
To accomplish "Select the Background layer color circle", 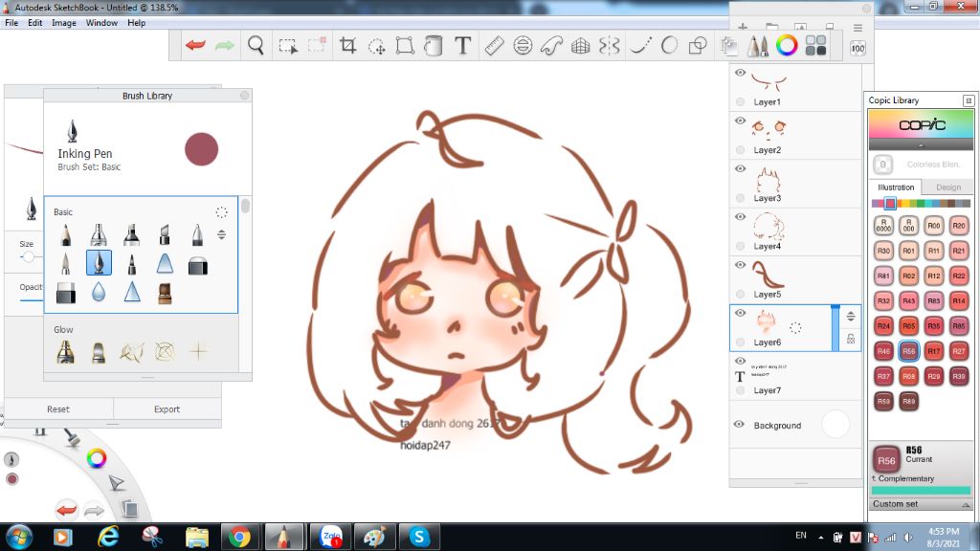I will pos(835,425).
